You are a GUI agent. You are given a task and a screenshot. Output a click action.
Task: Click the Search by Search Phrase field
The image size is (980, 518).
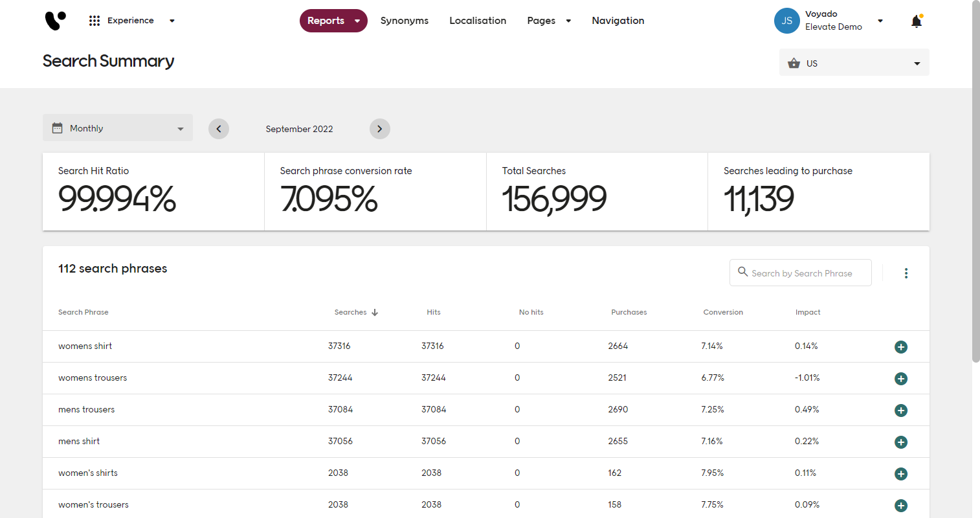[x=801, y=273]
